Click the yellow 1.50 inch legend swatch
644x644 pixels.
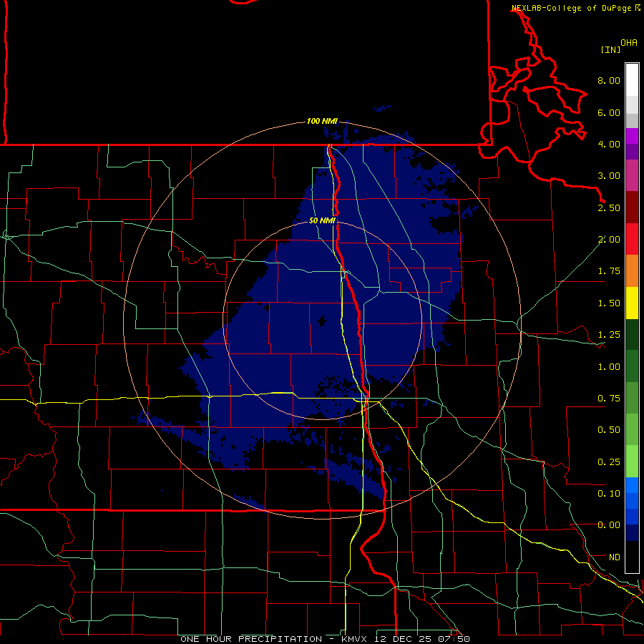[x=632, y=303]
